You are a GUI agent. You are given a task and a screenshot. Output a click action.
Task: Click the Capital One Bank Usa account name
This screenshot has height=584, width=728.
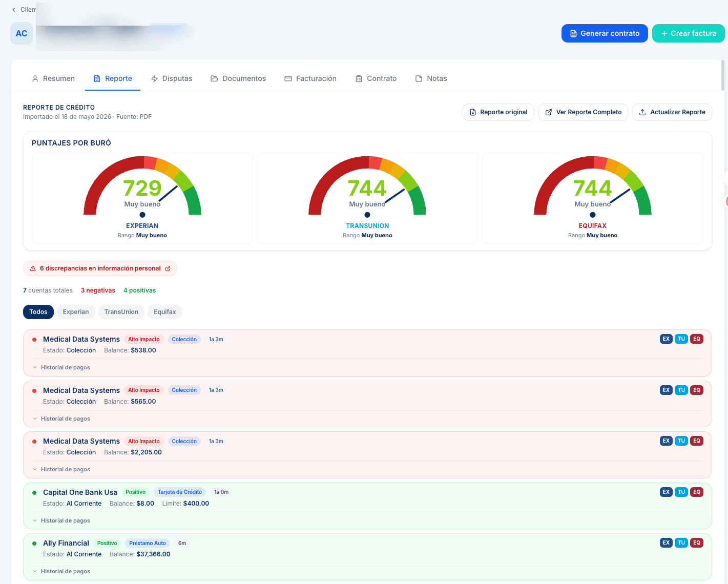80,492
